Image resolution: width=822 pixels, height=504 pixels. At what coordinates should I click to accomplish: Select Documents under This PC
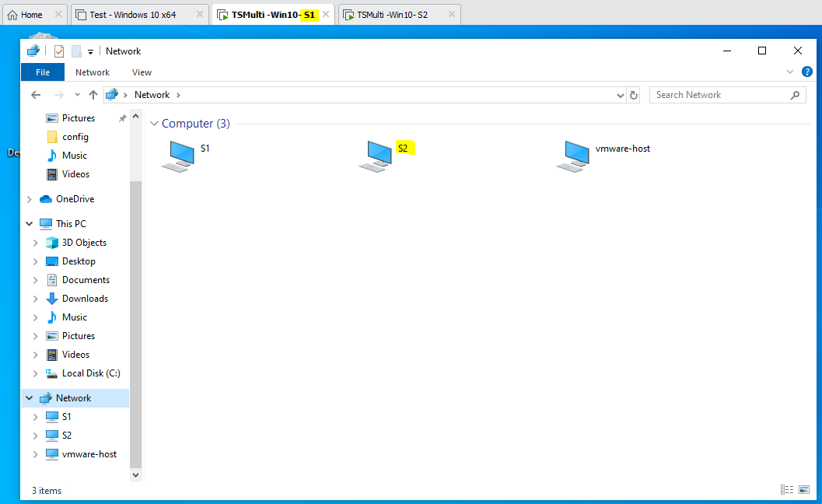[x=86, y=280]
